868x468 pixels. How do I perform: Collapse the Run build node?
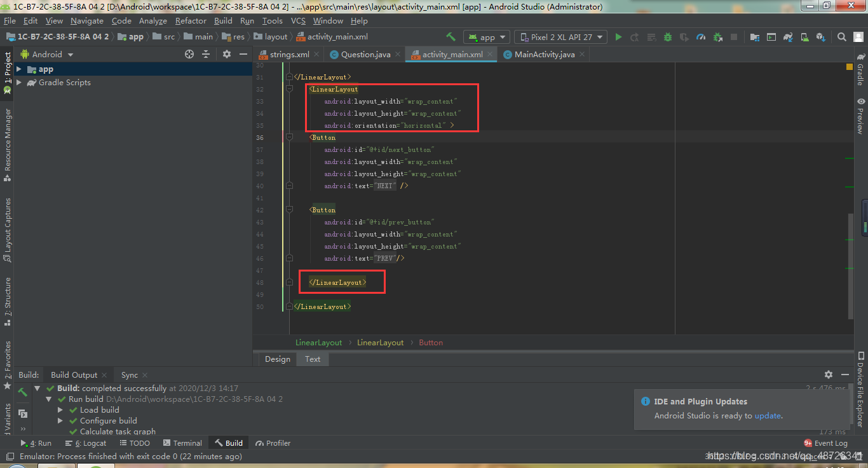(x=49, y=399)
